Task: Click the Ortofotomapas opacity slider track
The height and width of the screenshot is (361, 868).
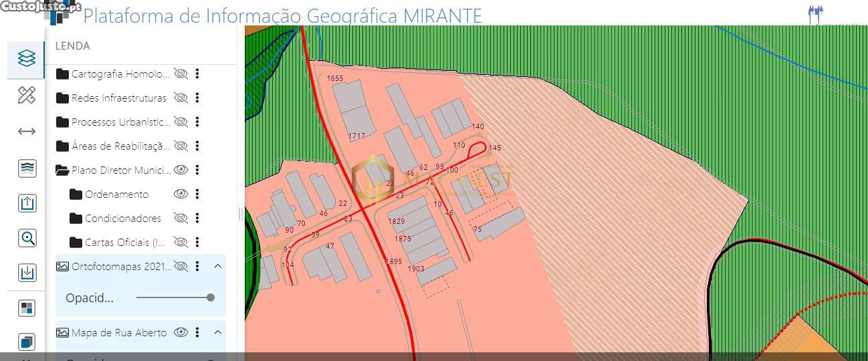Action: [x=175, y=297]
